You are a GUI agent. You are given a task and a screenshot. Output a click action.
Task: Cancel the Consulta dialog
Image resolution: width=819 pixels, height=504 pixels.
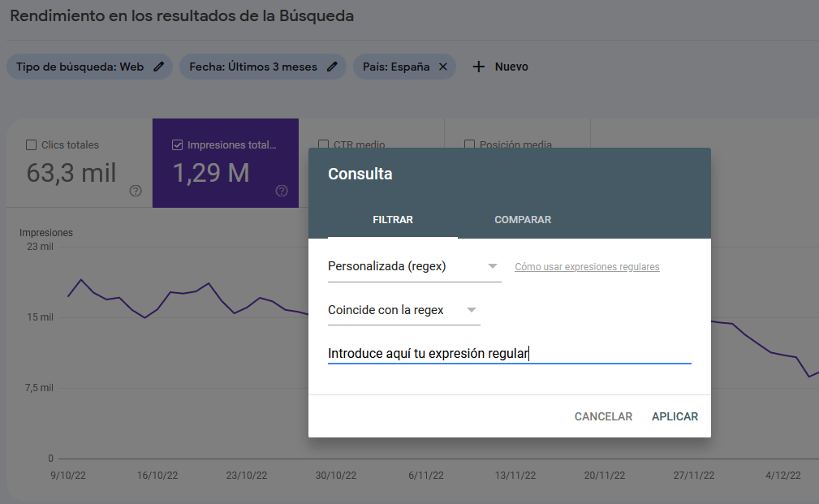point(603,417)
